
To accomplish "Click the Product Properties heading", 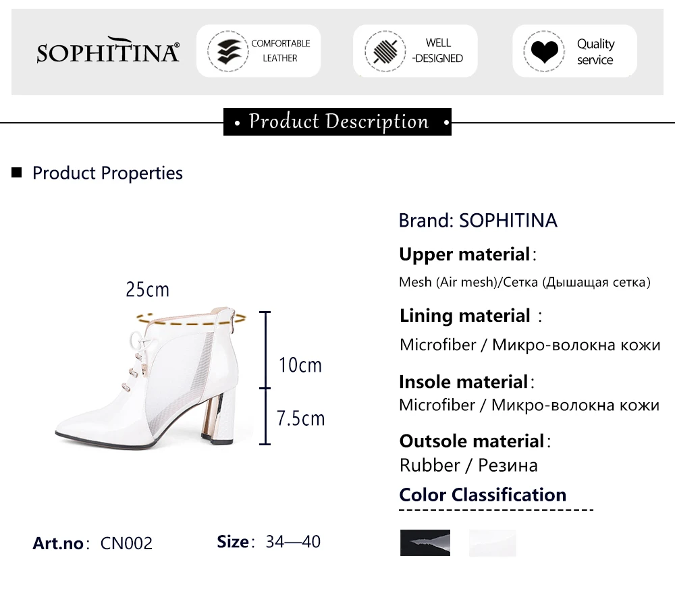I will coord(107,173).
